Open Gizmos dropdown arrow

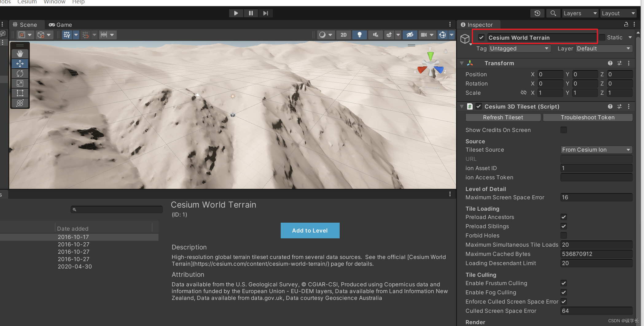[x=451, y=35]
